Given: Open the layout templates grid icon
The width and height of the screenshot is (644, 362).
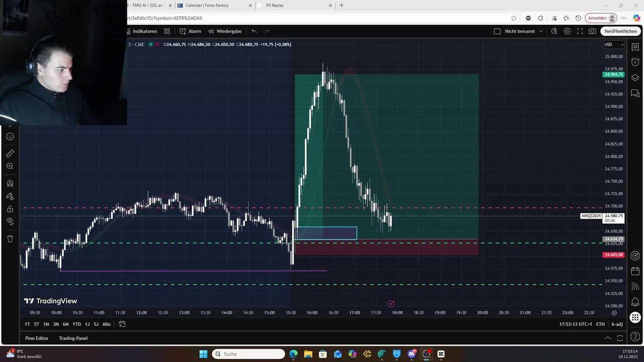Looking at the screenshot, I should click(x=167, y=31).
